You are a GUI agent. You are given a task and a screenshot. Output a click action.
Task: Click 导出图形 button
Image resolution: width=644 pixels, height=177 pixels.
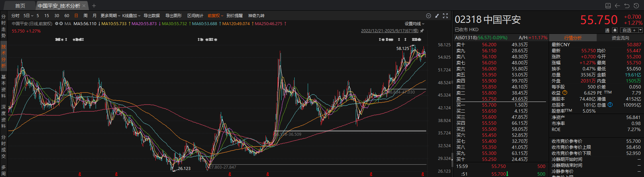174,16
